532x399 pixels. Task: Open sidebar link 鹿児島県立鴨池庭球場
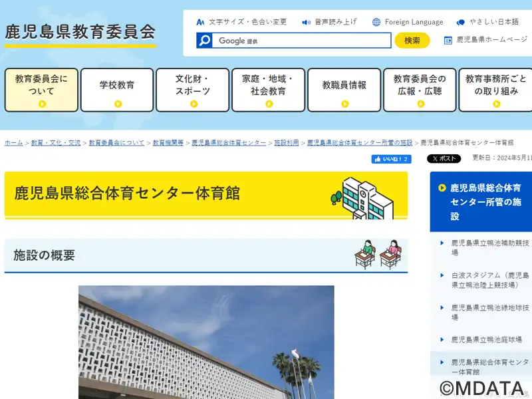pyautogui.click(x=486, y=340)
